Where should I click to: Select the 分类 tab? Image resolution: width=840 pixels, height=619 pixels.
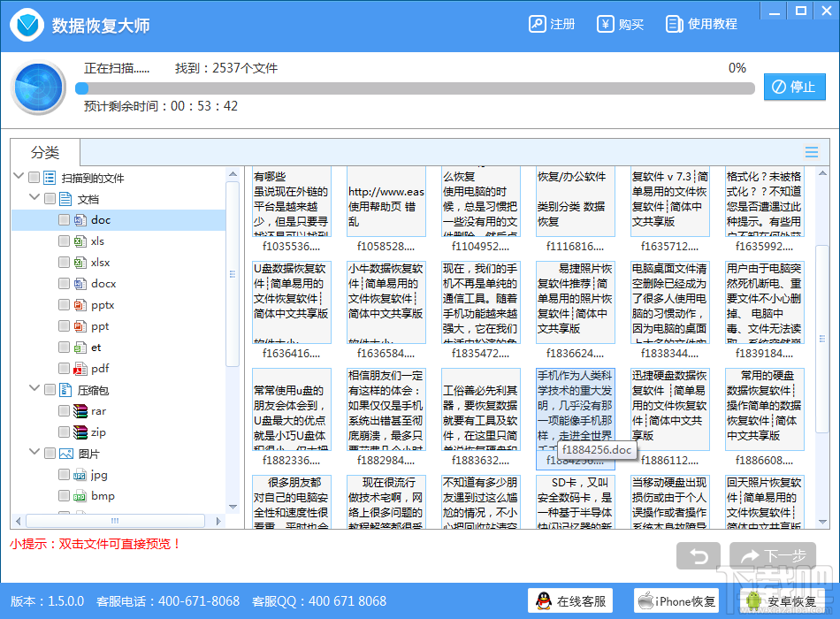tap(45, 152)
